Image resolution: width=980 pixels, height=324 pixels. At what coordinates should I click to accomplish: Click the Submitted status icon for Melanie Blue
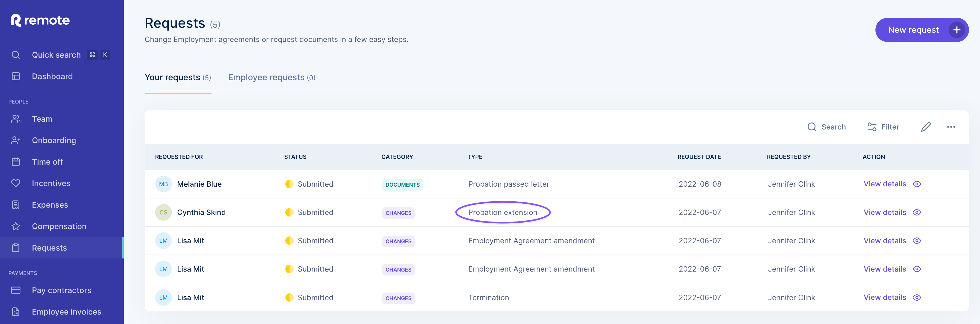(x=289, y=184)
